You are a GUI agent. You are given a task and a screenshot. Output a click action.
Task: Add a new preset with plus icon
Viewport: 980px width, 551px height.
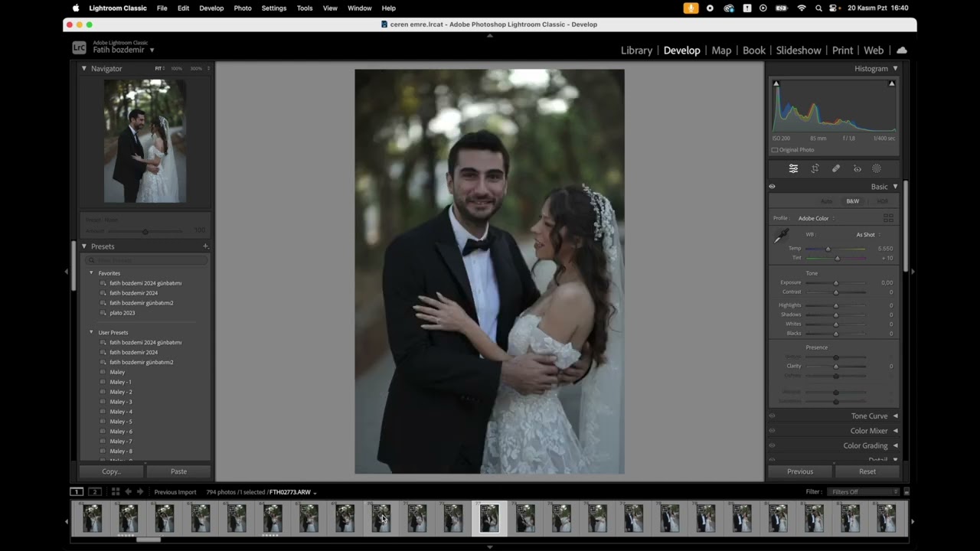(x=205, y=246)
